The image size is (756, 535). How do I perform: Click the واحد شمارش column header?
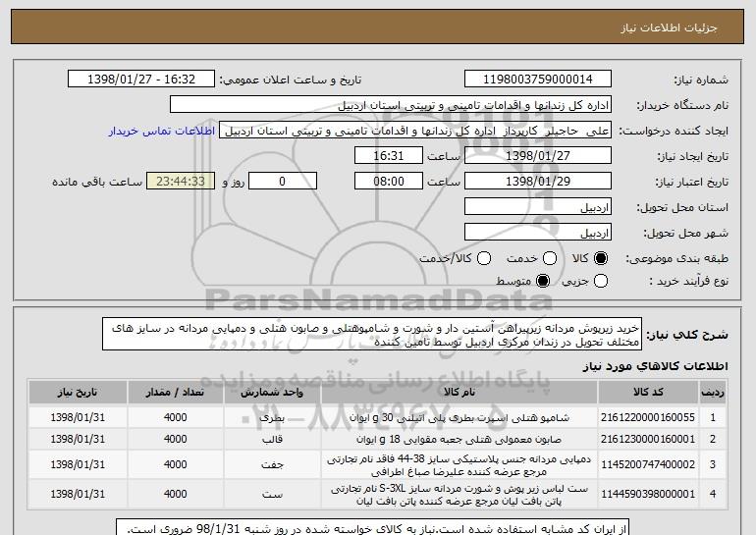(272, 393)
